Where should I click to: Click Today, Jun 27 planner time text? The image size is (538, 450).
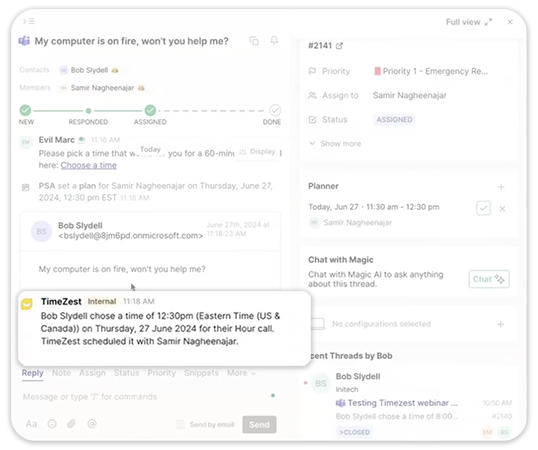pyautogui.click(x=374, y=207)
